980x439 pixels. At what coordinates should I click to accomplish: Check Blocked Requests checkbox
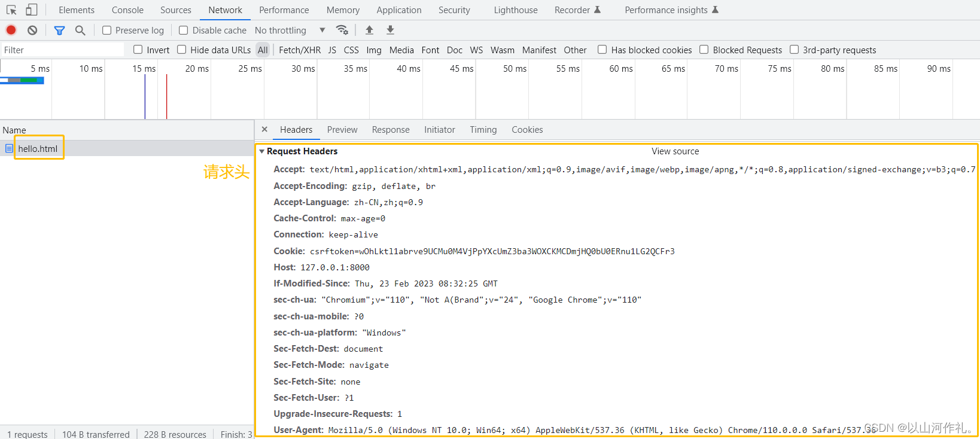tap(704, 50)
